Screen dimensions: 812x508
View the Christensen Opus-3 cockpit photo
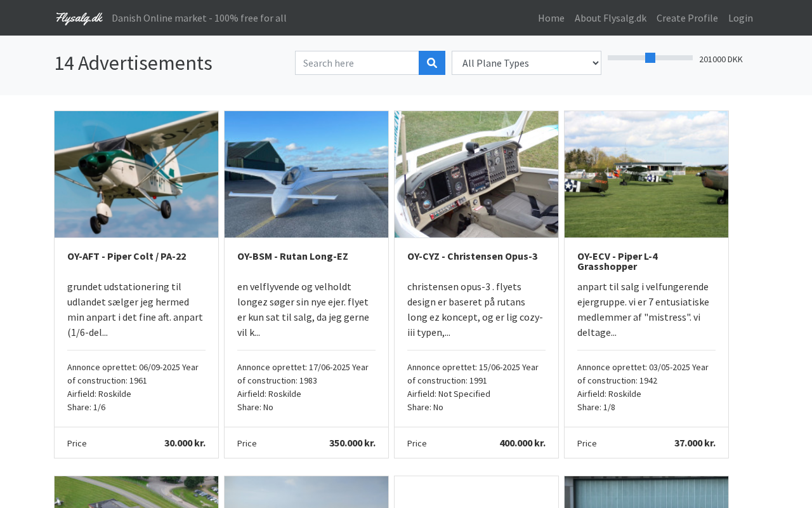476,175
